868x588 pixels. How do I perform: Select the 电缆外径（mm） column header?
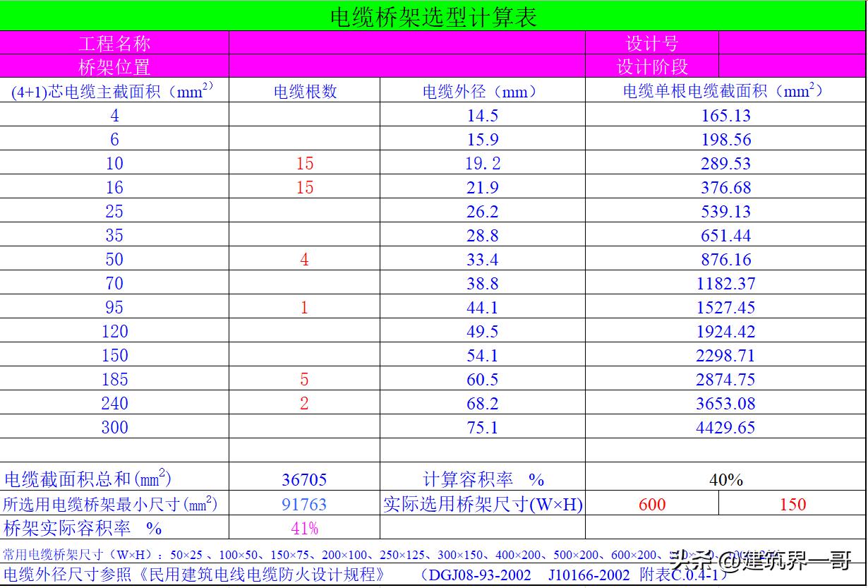click(x=483, y=90)
